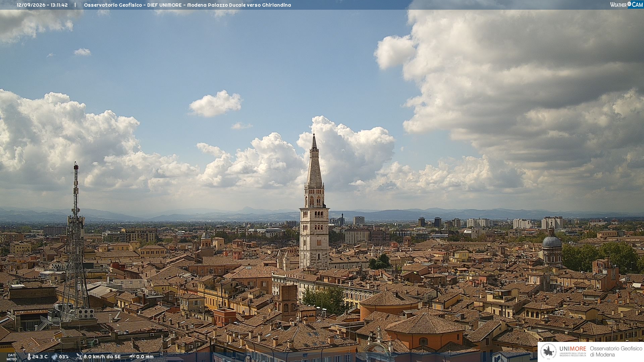Image resolution: width=644 pixels, height=362 pixels.
Task: Click the humidity water droplets icon
Action: pyautogui.click(x=54, y=357)
